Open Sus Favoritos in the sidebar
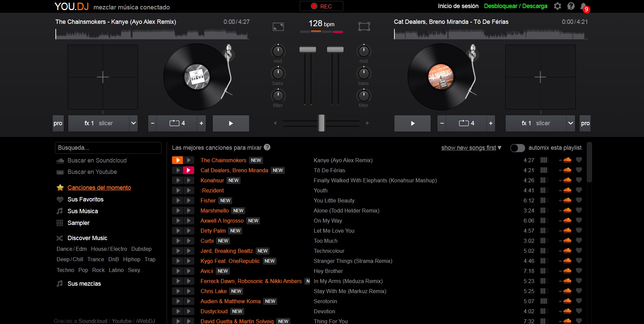The image size is (644, 324). click(85, 199)
